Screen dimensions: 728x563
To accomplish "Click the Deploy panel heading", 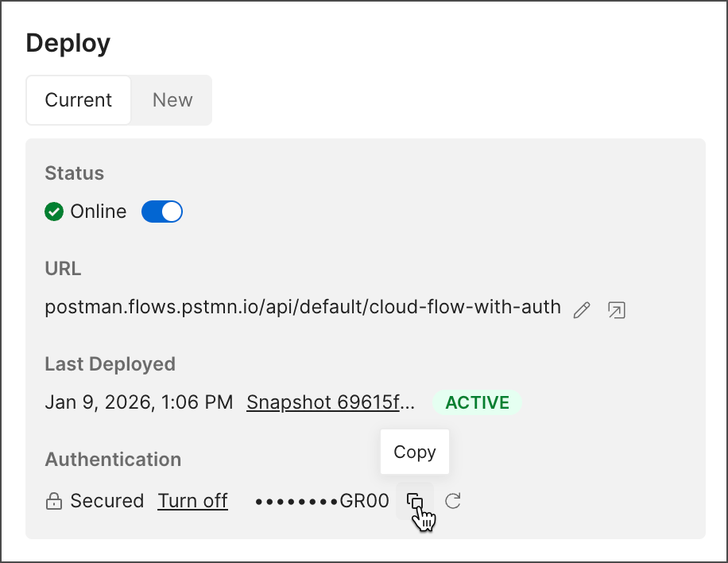I will tap(68, 43).
